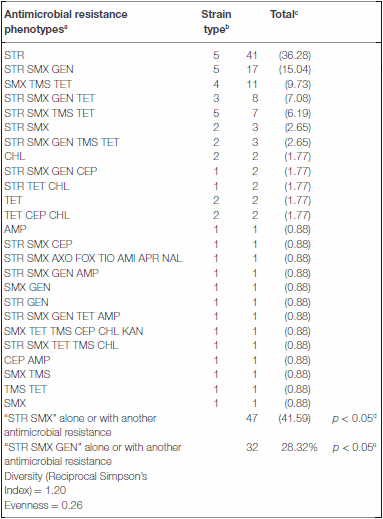Click the 'Total' column header

click(284, 14)
